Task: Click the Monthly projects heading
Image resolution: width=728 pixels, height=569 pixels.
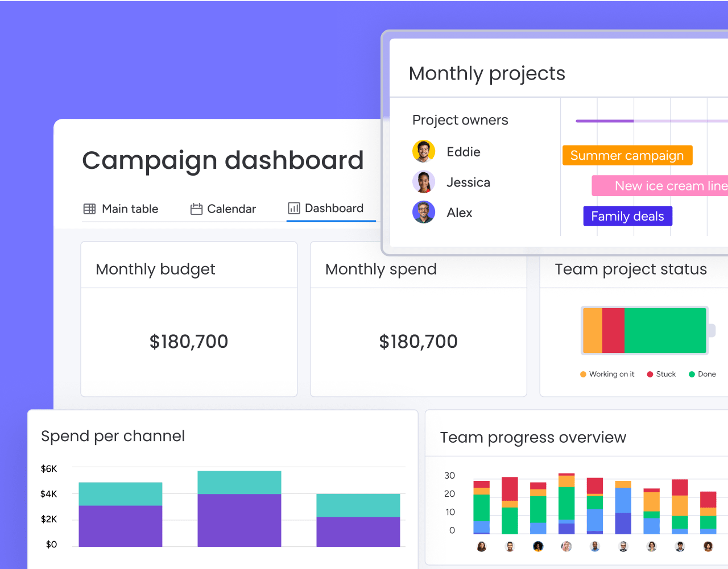Action: tap(487, 73)
